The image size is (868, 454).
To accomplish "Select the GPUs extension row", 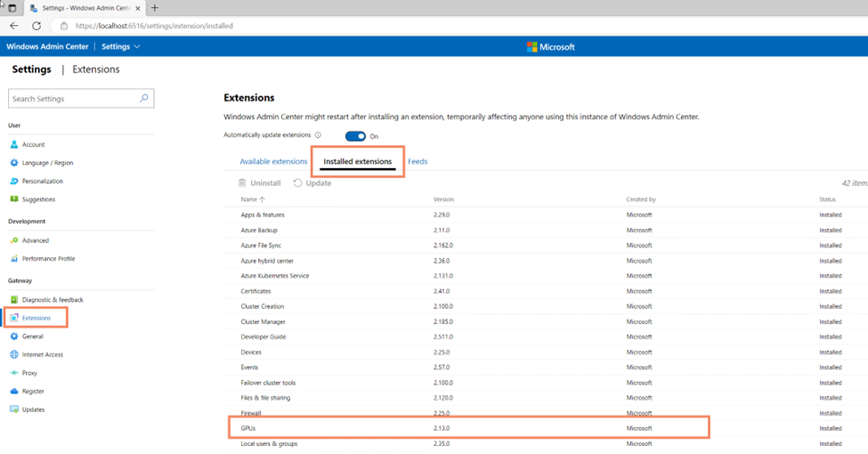I will [545, 428].
